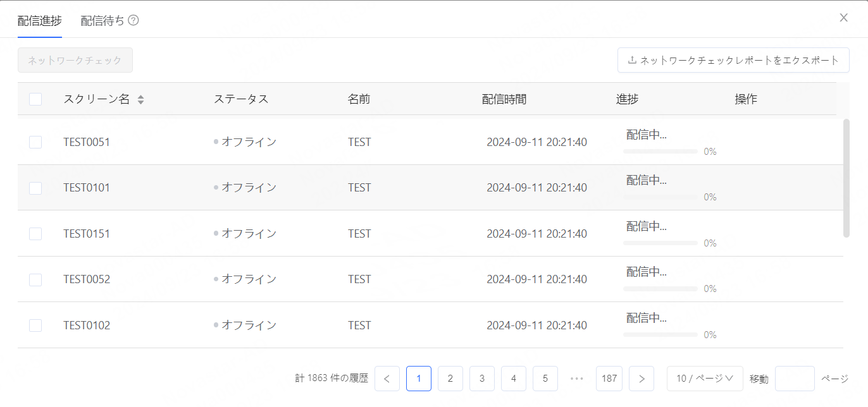Open the 10 / ページ page size dropdown
This screenshot has height=407, width=868.
pyautogui.click(x=705, y=379)
